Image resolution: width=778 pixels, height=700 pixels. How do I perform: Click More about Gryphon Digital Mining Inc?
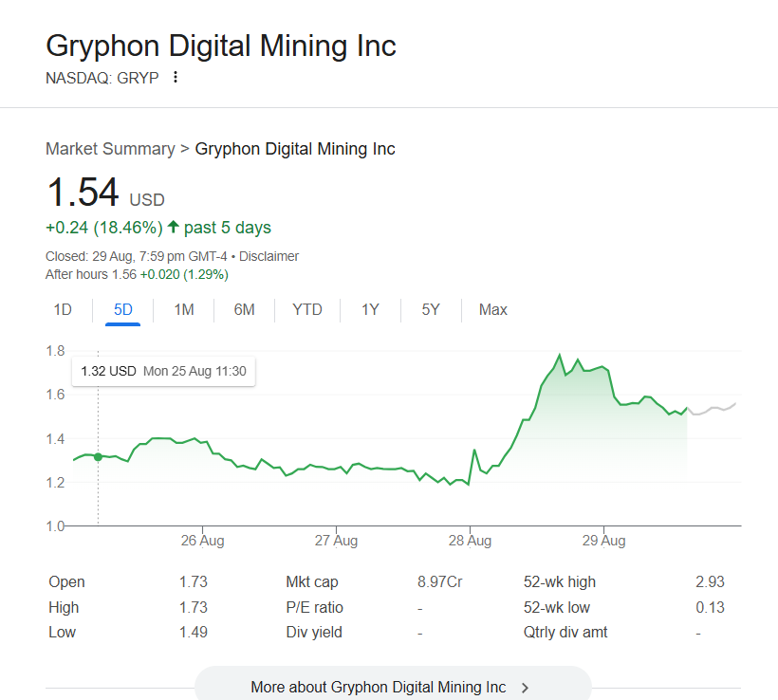pyautogui.click(x=379, y=688)
